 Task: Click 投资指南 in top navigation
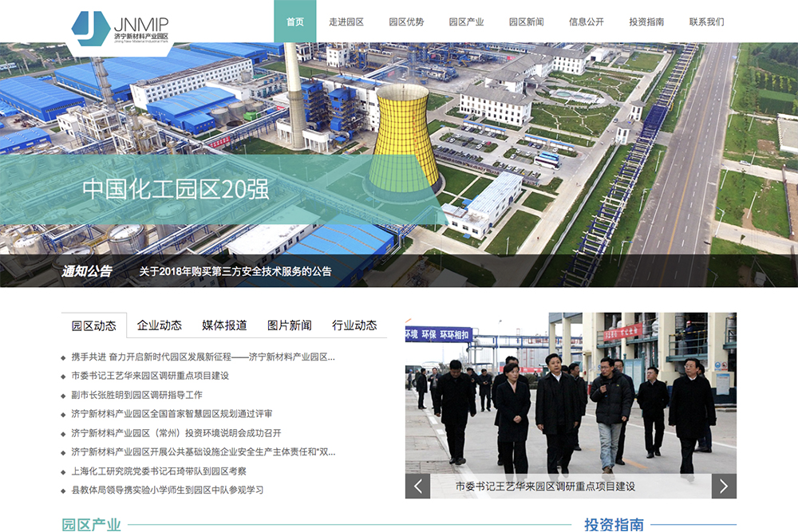646,22
